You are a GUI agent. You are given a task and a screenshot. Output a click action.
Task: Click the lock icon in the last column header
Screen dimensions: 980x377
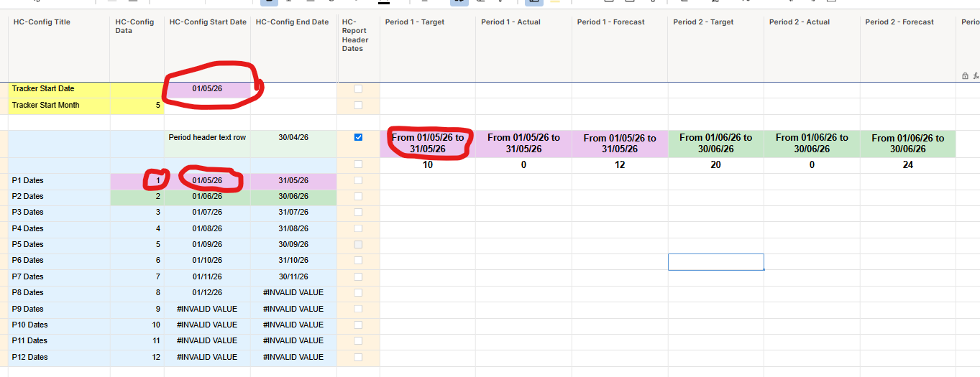pos(965,75)
